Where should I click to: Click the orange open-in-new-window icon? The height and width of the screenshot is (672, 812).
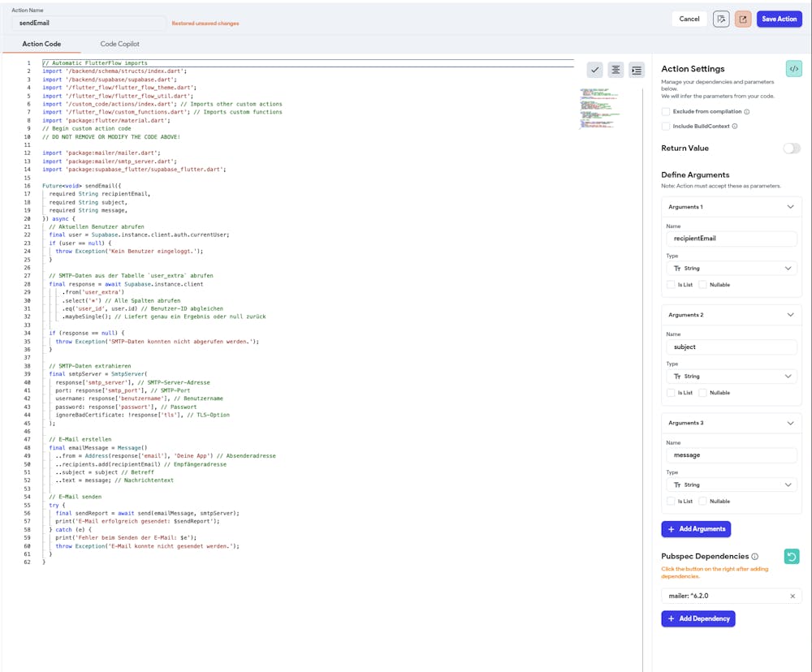pyautogui.click(x=743, y=19)
